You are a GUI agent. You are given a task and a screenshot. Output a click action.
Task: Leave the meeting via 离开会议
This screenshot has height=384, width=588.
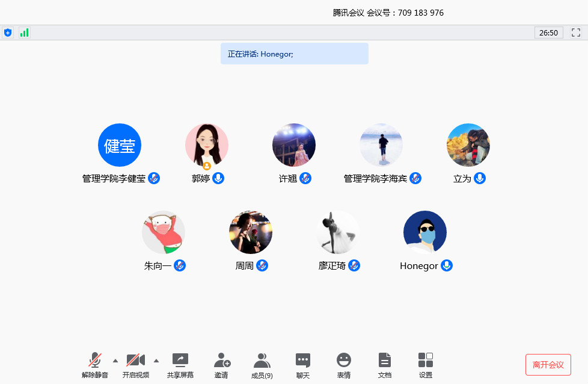(548, 365)
